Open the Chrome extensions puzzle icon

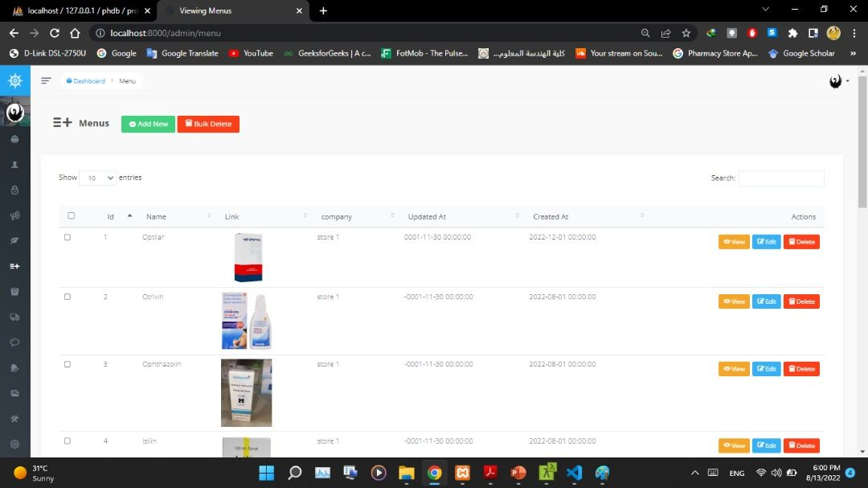click(x=792, y=33)
